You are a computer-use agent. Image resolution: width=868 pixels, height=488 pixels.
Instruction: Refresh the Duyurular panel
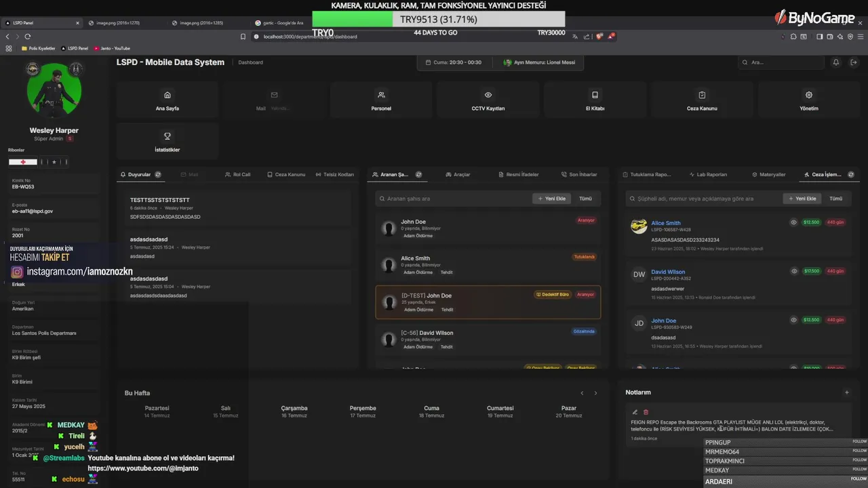[x=158, y=174]
